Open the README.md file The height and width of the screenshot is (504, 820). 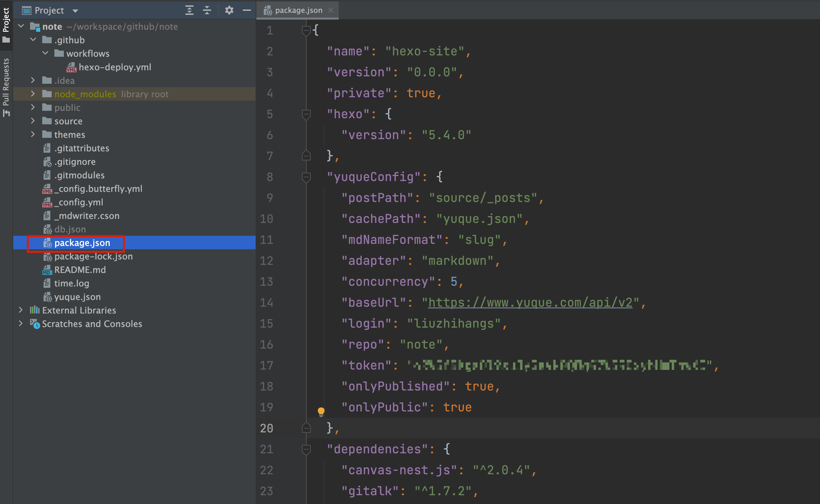(80, 270)
